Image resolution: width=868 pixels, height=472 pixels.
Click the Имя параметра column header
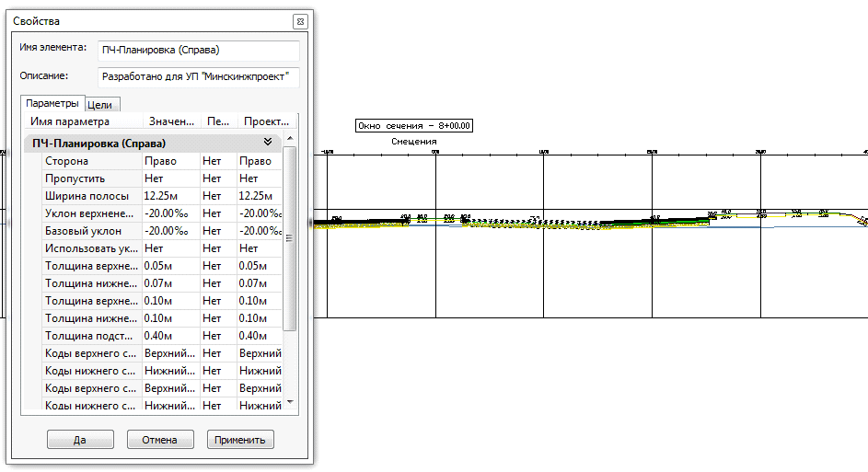click(x=83, y=121)
